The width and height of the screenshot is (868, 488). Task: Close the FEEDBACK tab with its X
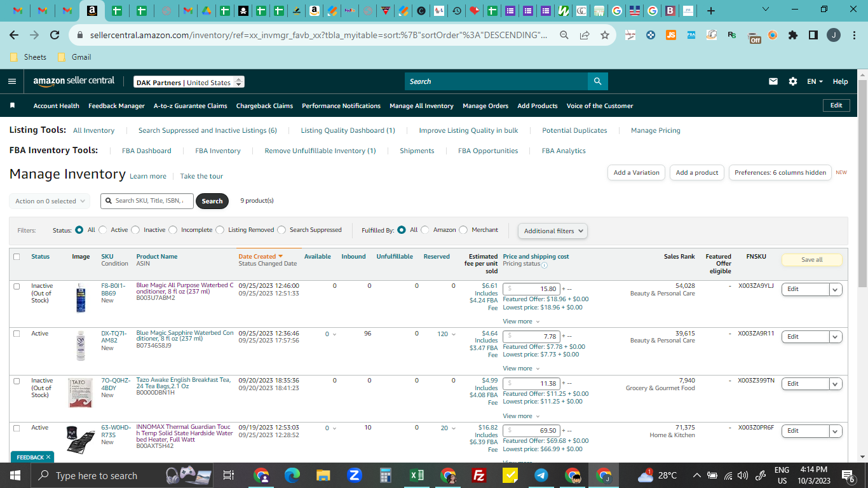(48, 457)
